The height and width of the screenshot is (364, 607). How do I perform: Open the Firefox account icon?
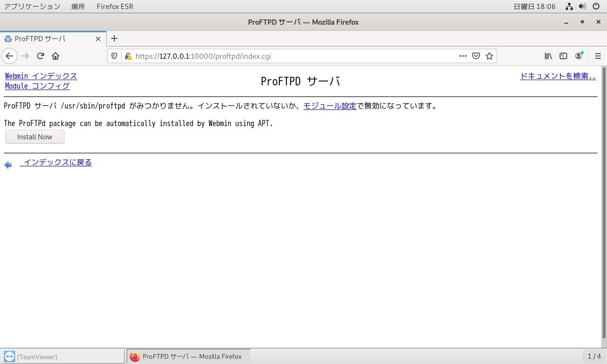[x=579, y=56]
